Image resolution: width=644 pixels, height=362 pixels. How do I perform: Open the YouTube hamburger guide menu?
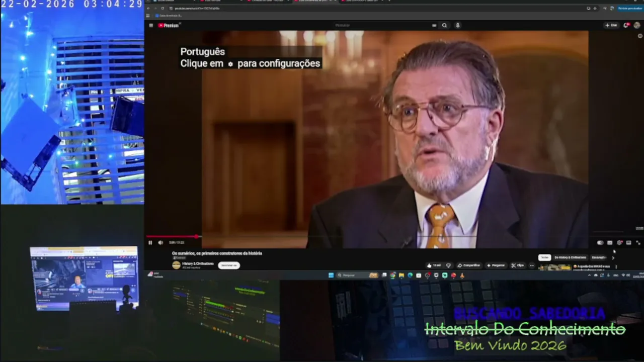(151, 25)
